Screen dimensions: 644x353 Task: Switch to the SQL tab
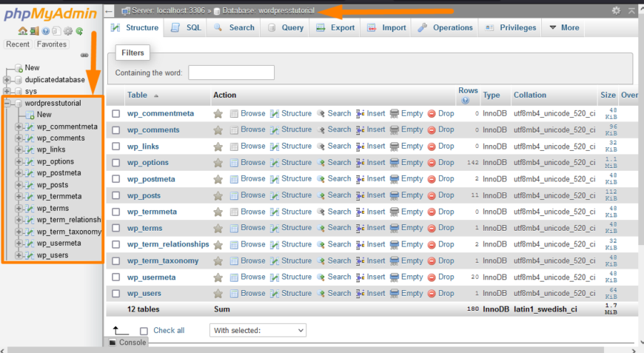point(186,27)
